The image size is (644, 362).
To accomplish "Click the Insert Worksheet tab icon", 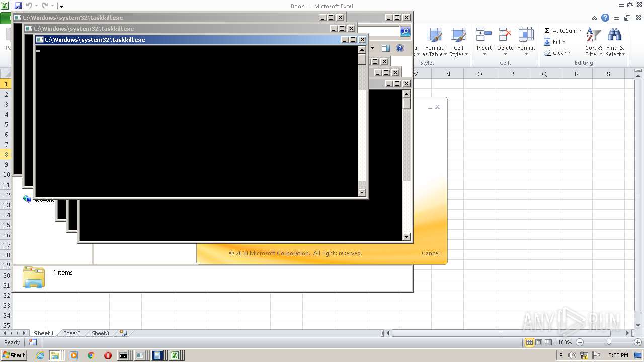I will click(x=123, y=333).
